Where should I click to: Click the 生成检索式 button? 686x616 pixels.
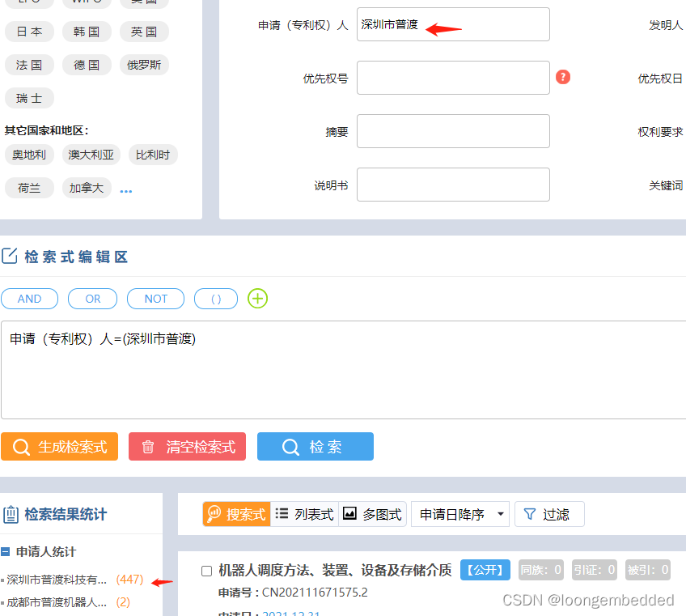tap(60, 447)
